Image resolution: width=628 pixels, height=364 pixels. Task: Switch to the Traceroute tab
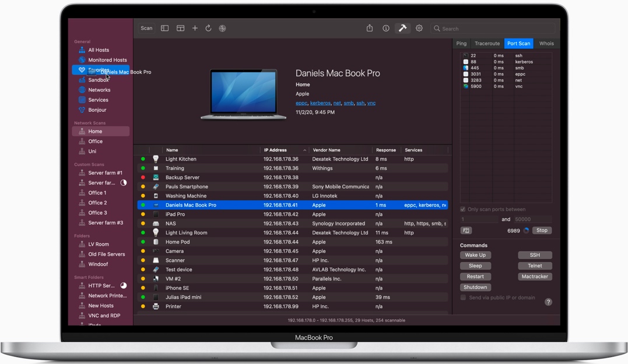pos(487,44)
